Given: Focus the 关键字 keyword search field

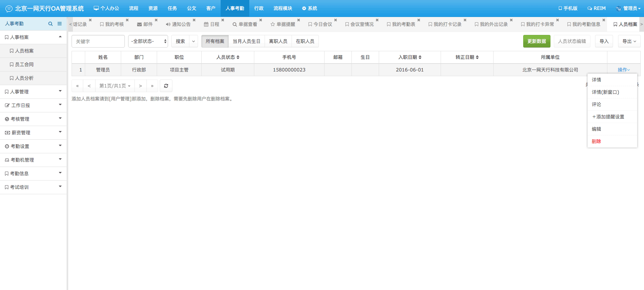Looking at the screenshot, I should tap(98, 41).
